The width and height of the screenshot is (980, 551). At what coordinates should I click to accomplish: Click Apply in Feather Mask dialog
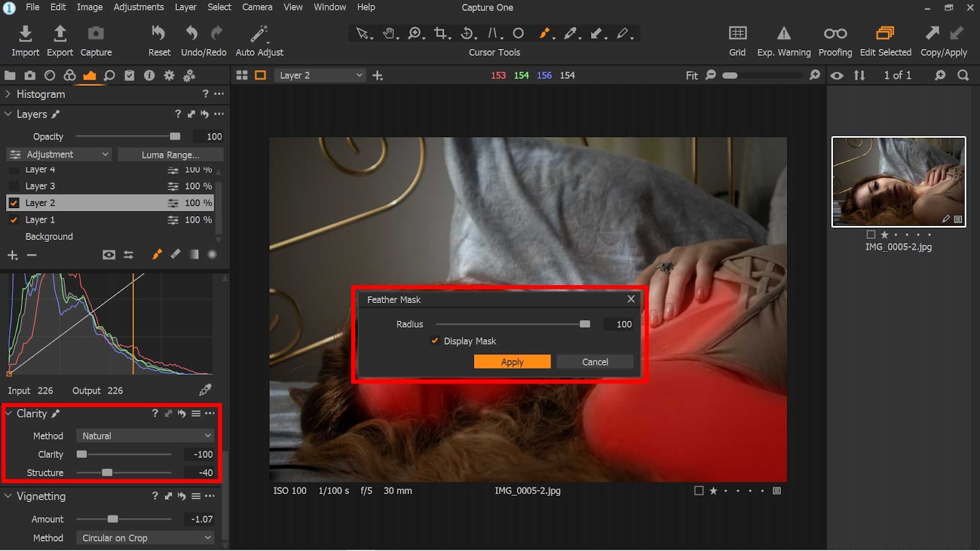point(512,362)
